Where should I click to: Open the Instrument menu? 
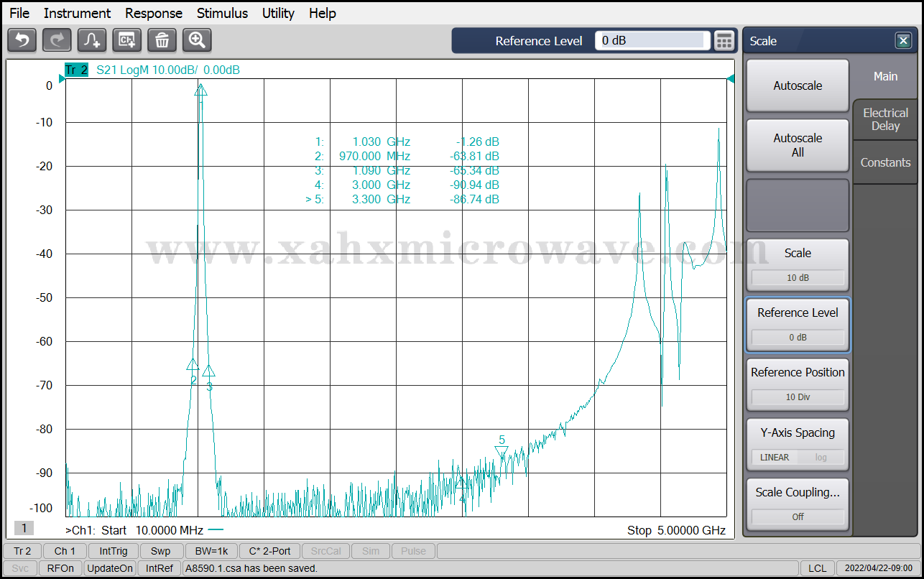point(77,13)
